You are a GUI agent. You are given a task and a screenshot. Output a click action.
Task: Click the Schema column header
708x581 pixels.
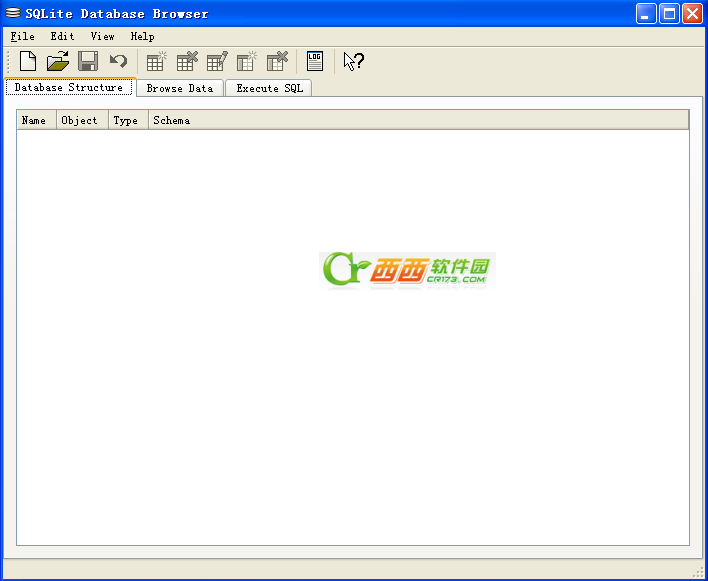419,120
